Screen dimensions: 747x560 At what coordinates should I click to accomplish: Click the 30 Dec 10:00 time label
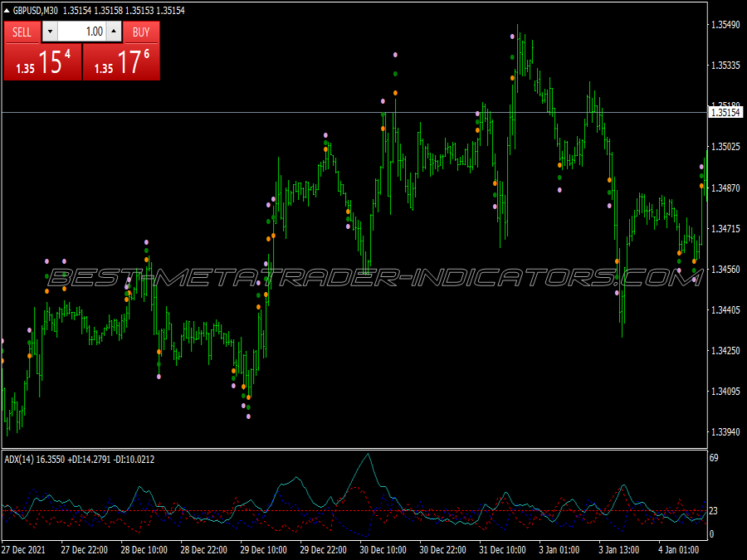pos(383,549)
